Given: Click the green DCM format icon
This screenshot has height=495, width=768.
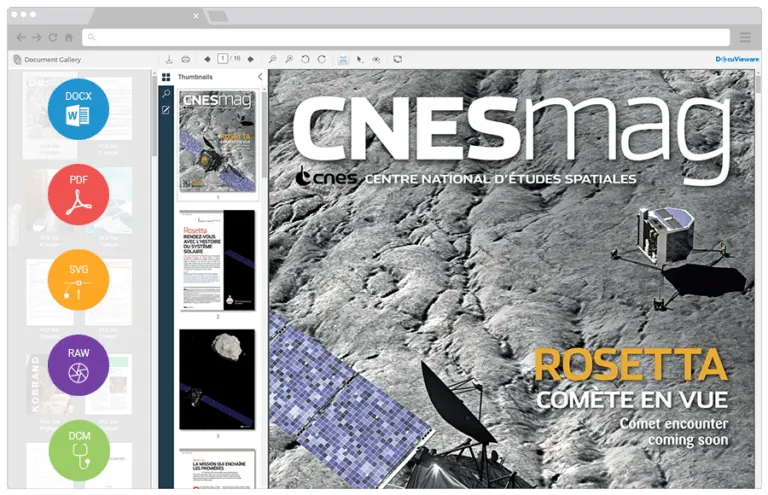Looking at the screenshot, I should point(79,450).
